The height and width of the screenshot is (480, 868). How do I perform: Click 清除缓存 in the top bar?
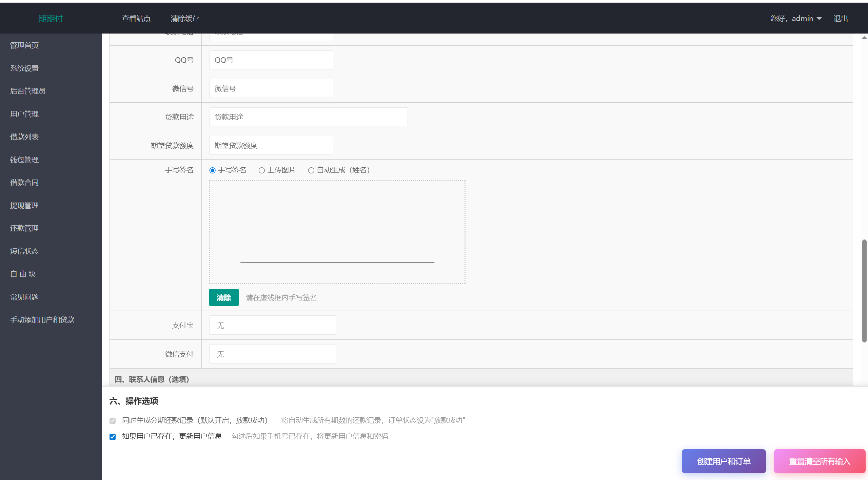click(x=185, y=19)
